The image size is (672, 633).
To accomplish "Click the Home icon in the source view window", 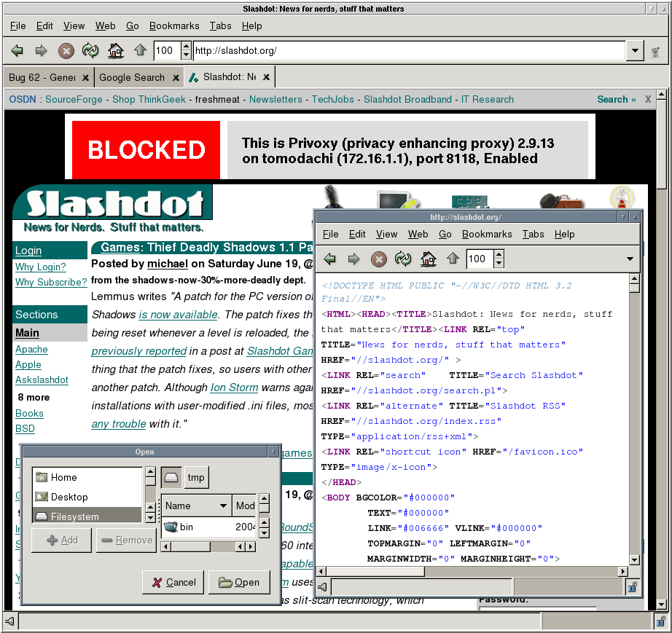I will (x=428, y=259).
